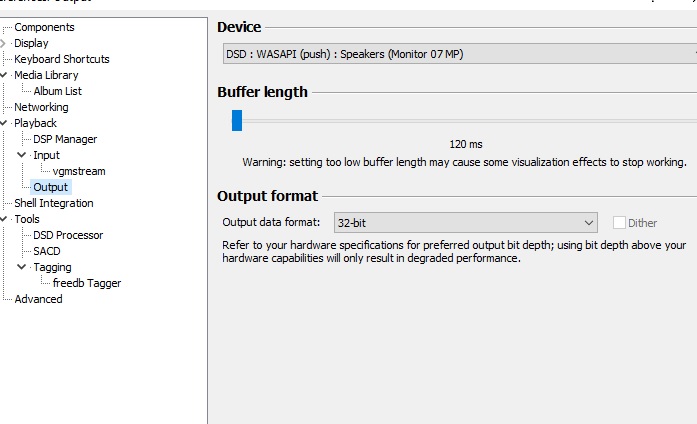The height and width of the screenshot is (424, 697).
Task: Select the vgmstream input page
Action: (79, 171)
